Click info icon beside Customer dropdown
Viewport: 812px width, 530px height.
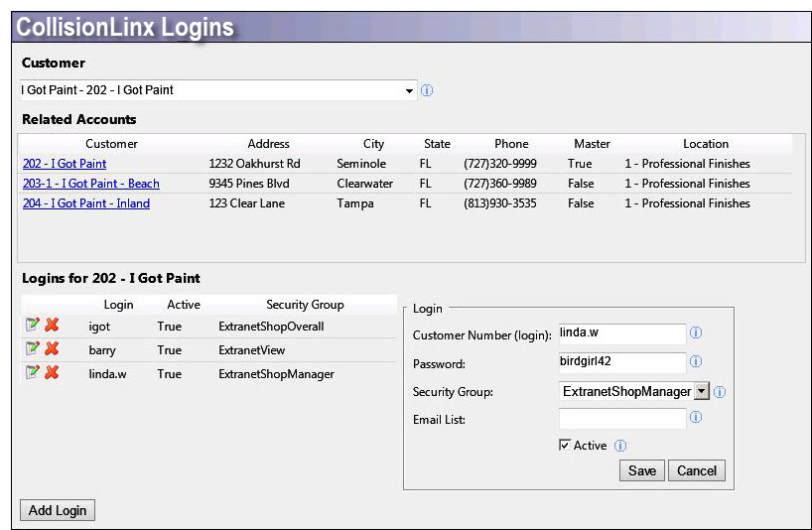point(427,90)
